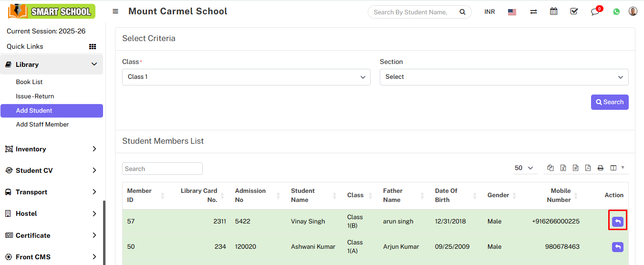The height and width of the screenshot is (265, 644).
Task: Open chat messages notification icon
Action: 595,11
